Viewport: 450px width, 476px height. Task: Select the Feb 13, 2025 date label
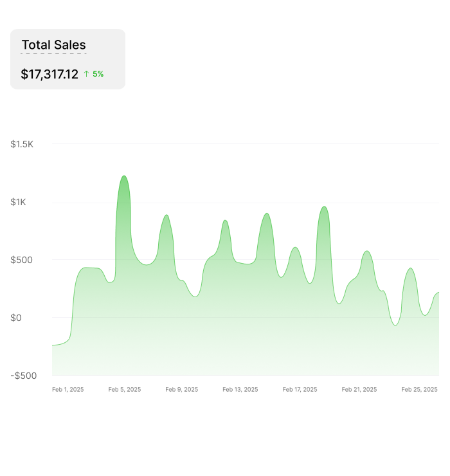click(240, 389)
